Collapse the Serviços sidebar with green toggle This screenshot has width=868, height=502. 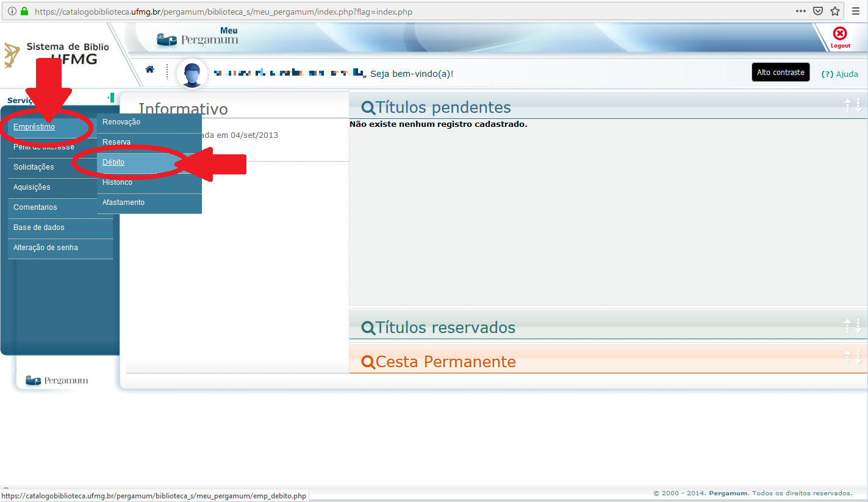[111, 98]
